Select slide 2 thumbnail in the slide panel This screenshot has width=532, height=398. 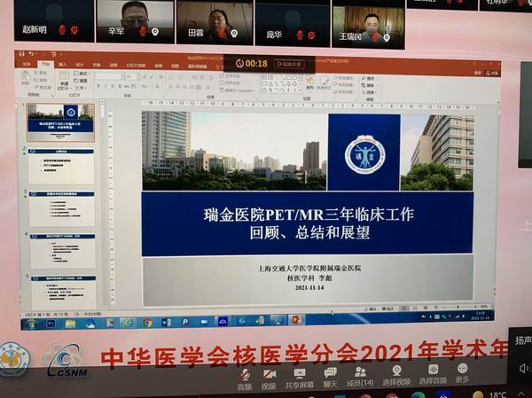(61, 166)
